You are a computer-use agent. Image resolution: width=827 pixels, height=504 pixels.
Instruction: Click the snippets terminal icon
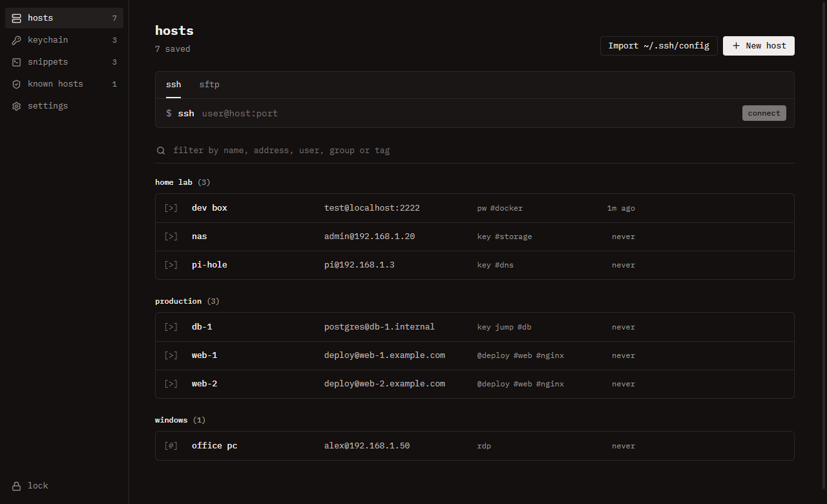(x=17, y=62)
